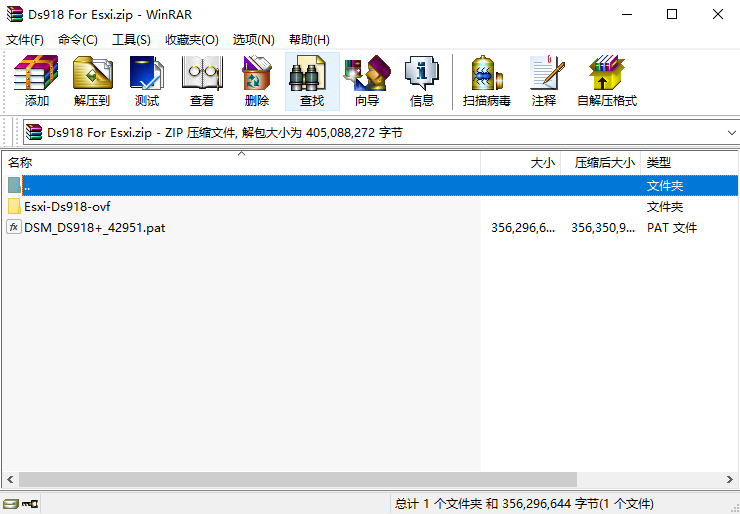Open the 文件(F) menu
The image size is (740, 514).
click(25, 40)
